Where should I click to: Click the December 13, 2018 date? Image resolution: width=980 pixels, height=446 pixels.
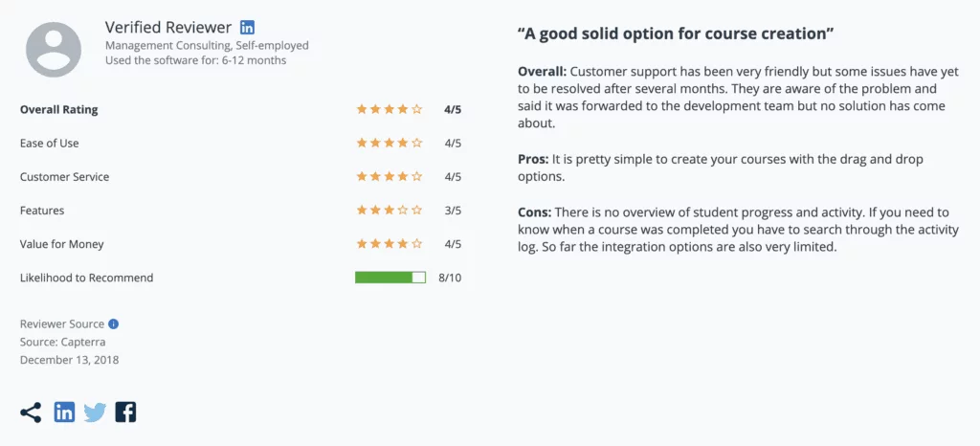(x=69, y=361)
